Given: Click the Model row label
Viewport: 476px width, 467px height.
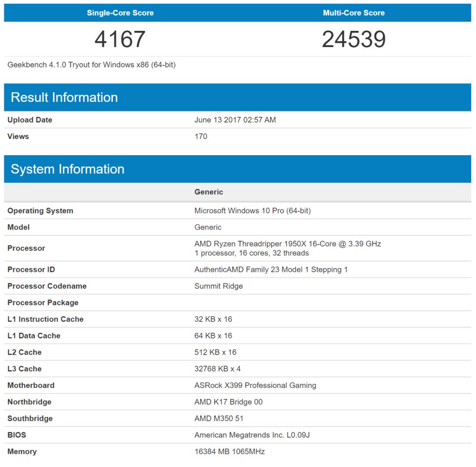Looking at the screenshot, I should [18, 227].
